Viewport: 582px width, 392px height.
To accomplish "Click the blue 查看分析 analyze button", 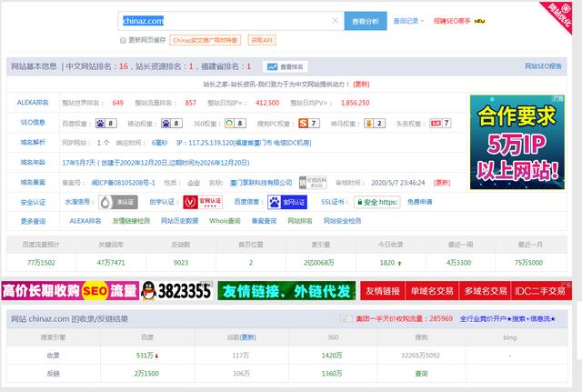I will pyautogui.click(x=366, y=21).
